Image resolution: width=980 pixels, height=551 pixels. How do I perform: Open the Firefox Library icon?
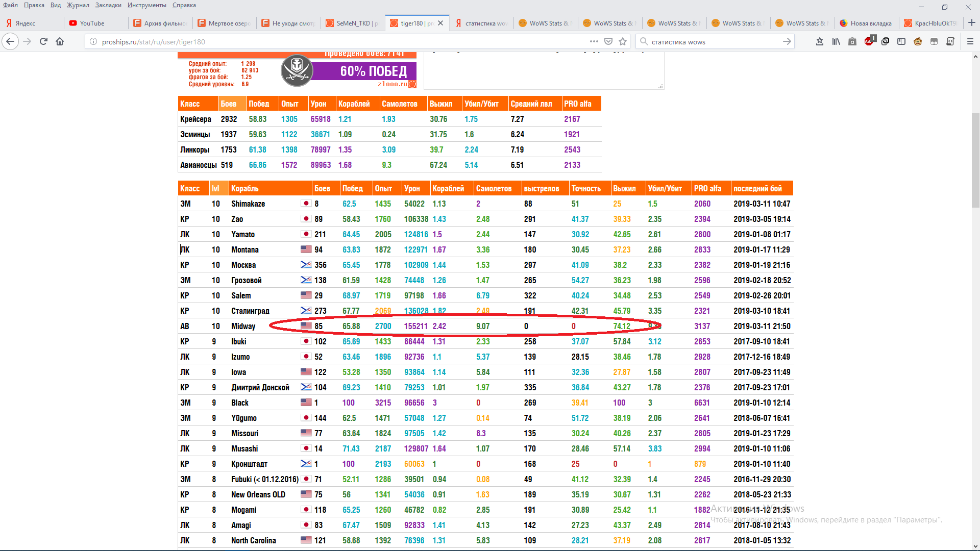pyautogui.click(x=836, y=41)
